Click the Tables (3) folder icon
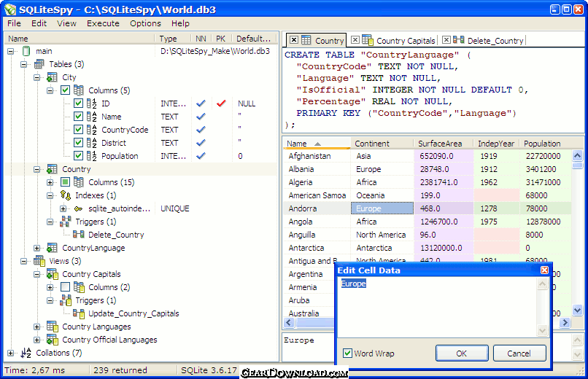The width and height of the screenshot is (588, 379). (x=39, y=64)
